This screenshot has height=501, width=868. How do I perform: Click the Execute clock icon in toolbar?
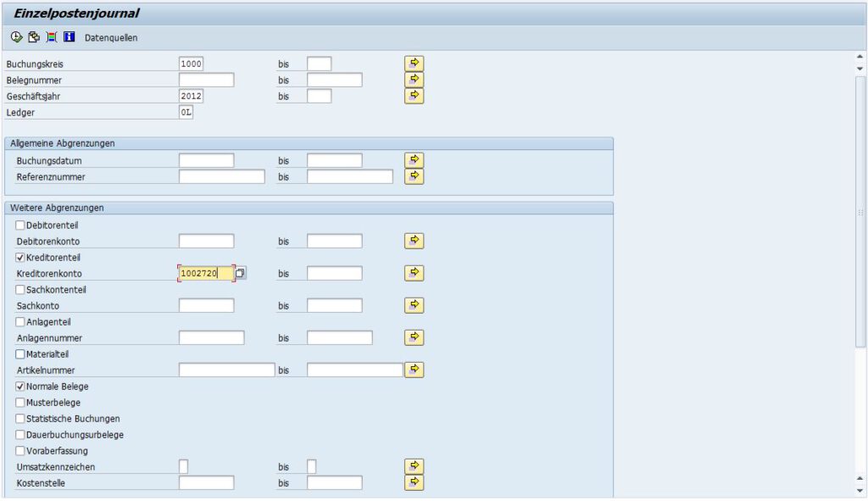16,37
